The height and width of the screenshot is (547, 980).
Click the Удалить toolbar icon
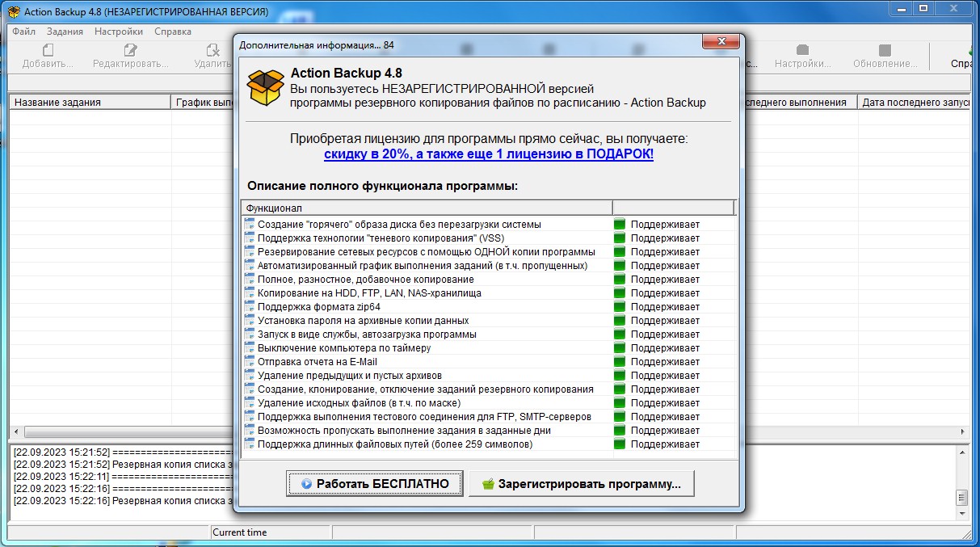212,51
